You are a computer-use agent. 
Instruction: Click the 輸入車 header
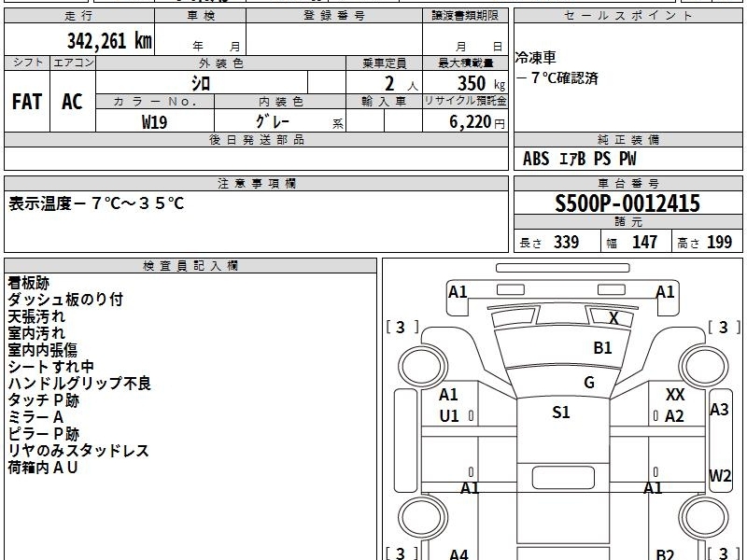(384, 102)
